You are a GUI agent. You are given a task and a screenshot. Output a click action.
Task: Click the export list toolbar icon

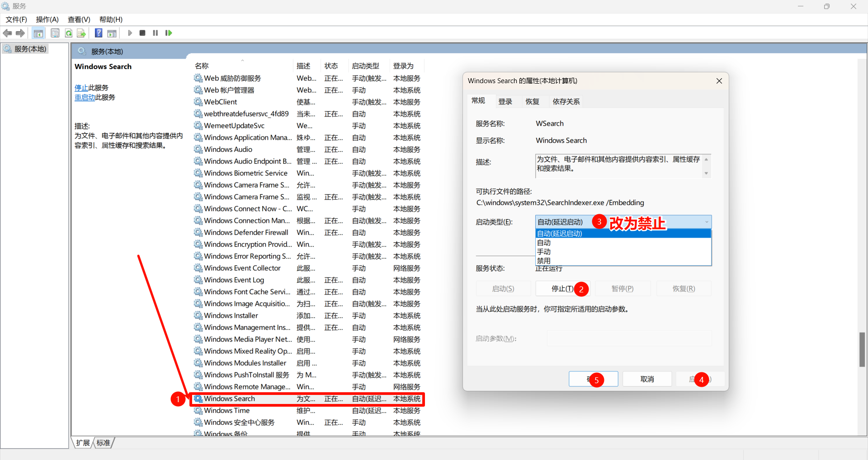[x=81, y=33]
